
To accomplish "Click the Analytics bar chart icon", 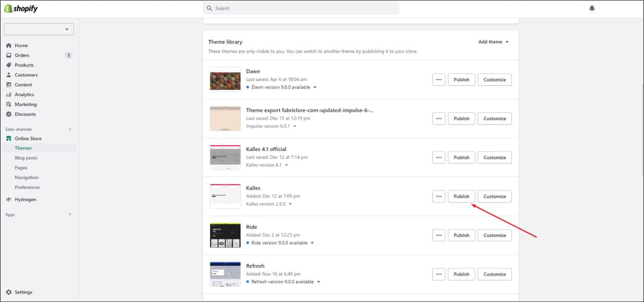I will pos(9,95).
